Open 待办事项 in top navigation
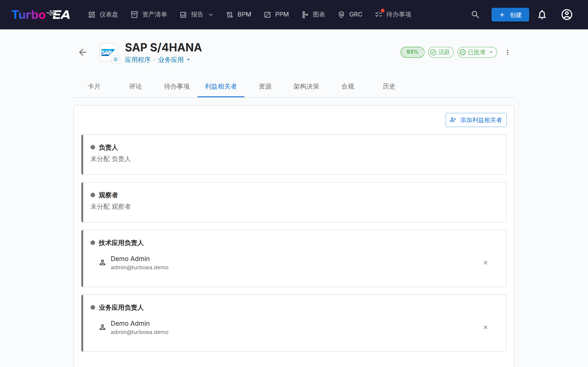Image resolution: width=588 pixels, height=367 pixels. 393,14
